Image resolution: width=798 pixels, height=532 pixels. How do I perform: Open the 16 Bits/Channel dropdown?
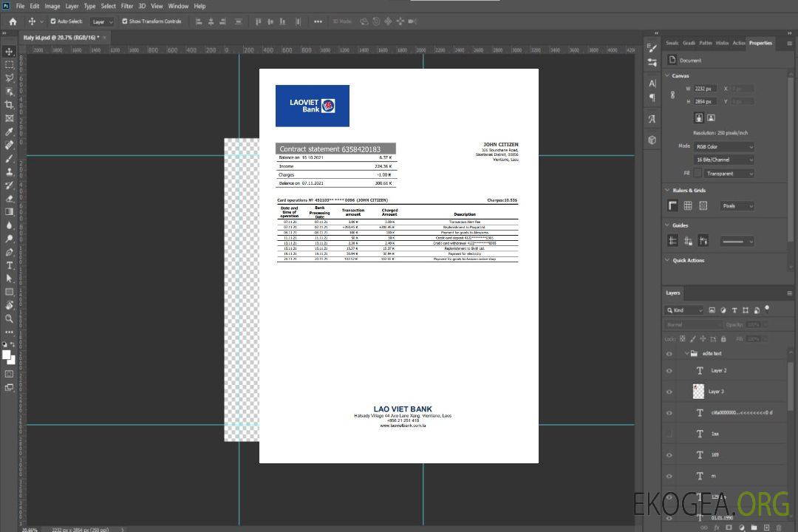[724, 160]
